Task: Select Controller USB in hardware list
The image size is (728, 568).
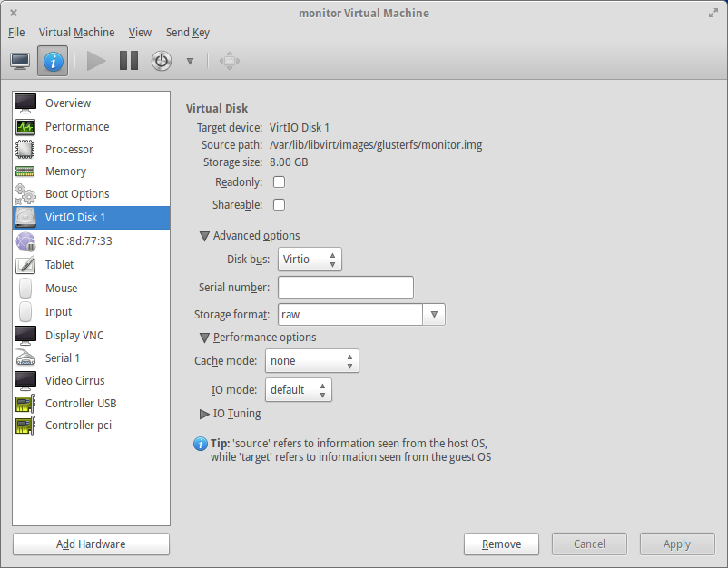Action: 81,404
